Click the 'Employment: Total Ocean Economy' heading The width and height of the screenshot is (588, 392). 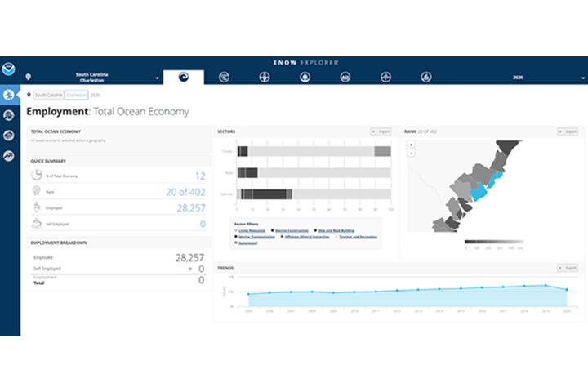[x=108, y=112]
